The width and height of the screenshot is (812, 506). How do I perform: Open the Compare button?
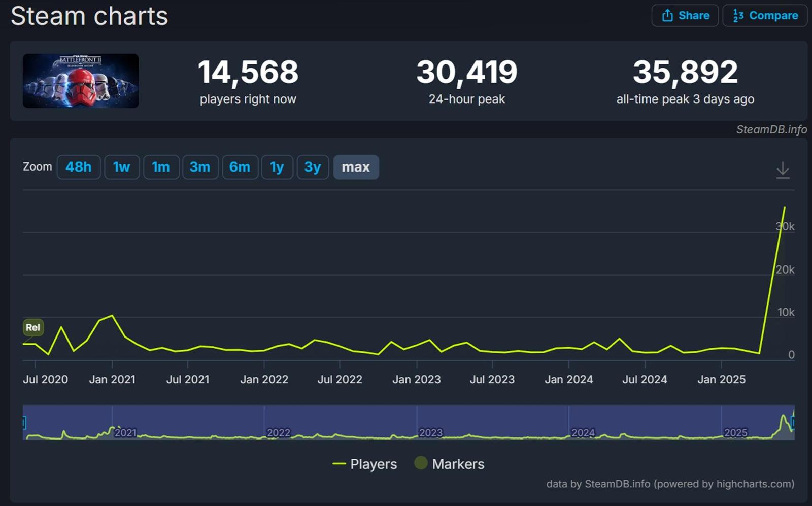(765, 15)
